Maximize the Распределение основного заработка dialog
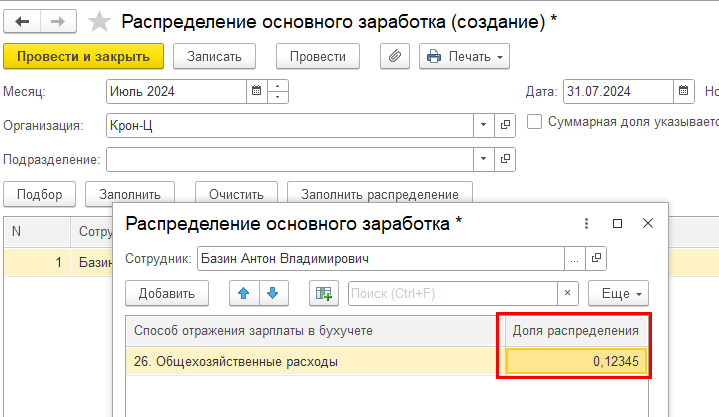This screenshot has width=719, height=417. 617,223
